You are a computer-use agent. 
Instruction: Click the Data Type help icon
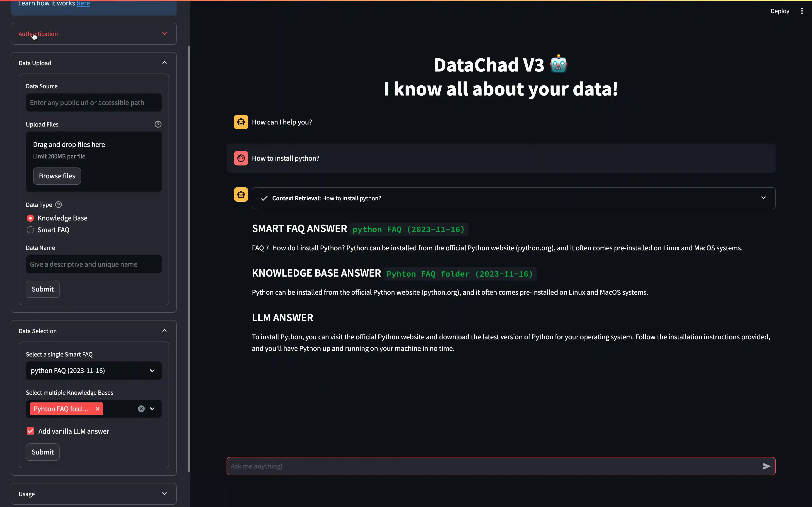(58, 205)
